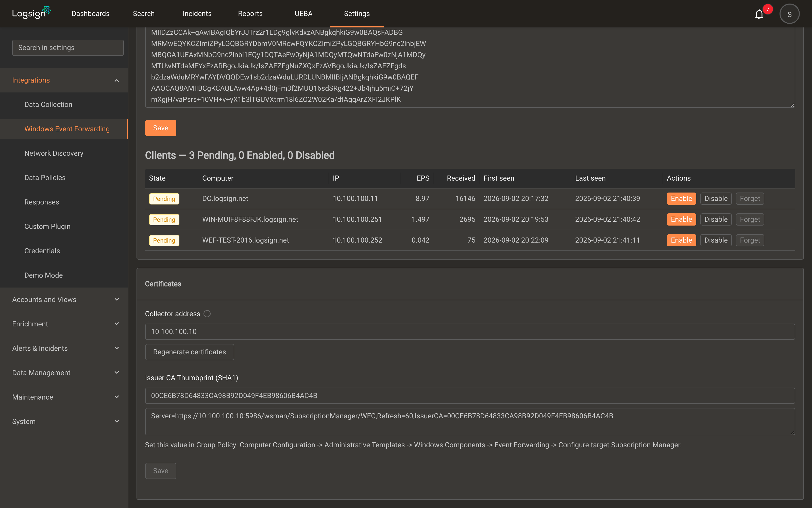Expand the Data Management section
The image size is (812, 508).
(x=64, y=373)
